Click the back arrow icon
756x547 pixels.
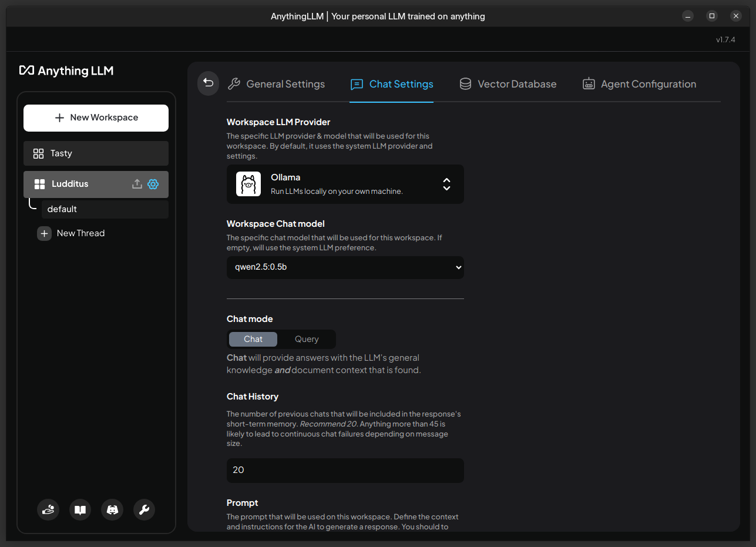pos(208,83)
